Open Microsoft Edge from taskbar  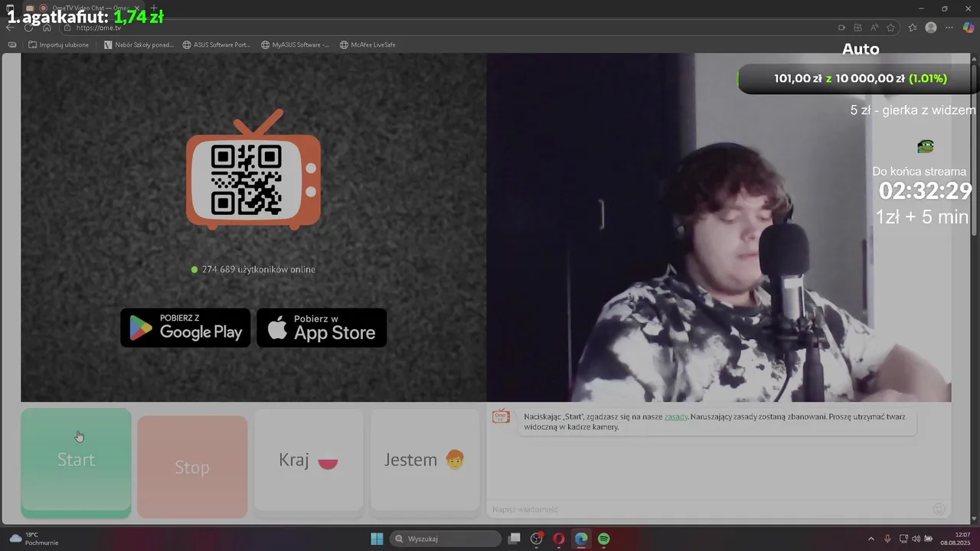click(581, 539)
